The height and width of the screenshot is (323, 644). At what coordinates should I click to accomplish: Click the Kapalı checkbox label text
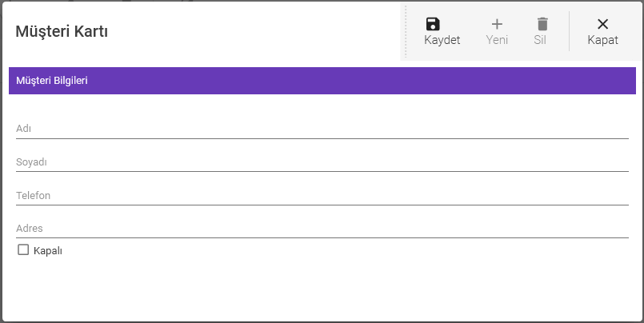pyautogui.click(x=48, y=251)
